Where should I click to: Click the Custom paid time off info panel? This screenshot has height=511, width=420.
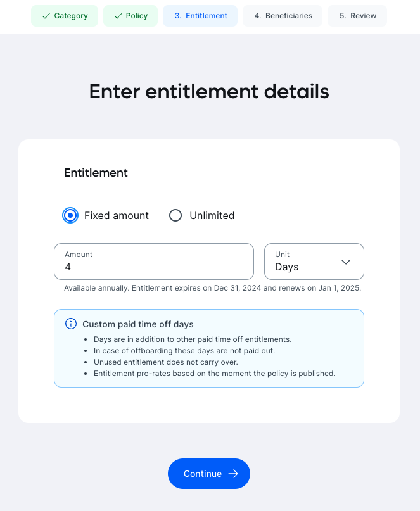(x=209, y=348)
